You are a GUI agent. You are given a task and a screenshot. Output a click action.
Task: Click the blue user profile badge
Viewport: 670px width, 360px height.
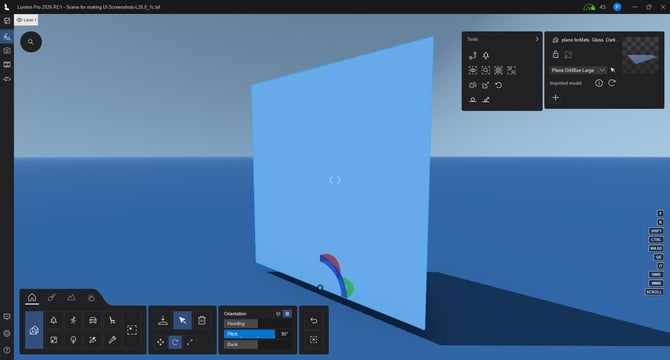coord(617,7)
